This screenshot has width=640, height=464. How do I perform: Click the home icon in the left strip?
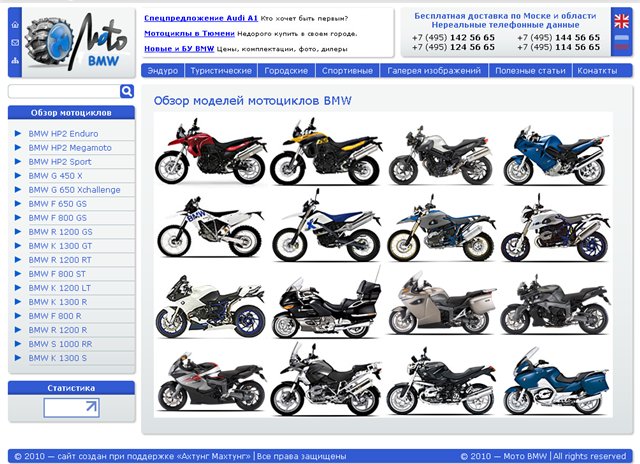click(x=15, y=24)
